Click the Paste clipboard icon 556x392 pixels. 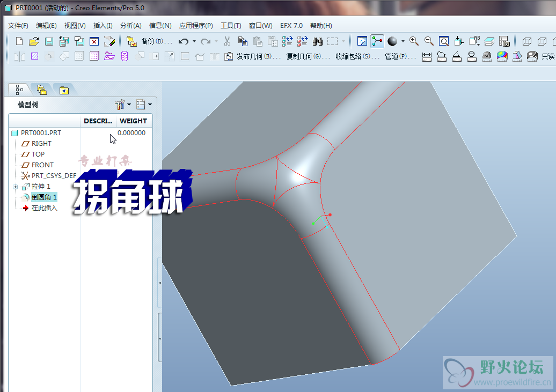(x=258, y=41)
